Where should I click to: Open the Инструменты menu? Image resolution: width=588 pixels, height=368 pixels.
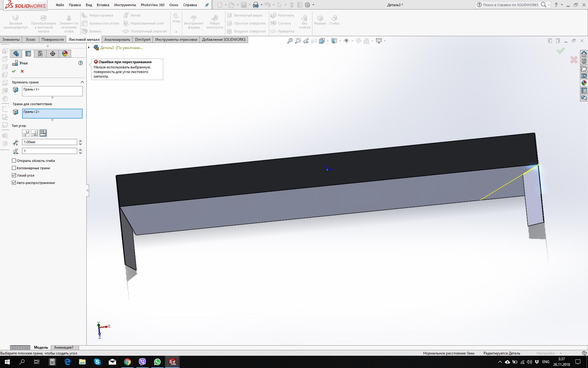(x=125, y=5)
